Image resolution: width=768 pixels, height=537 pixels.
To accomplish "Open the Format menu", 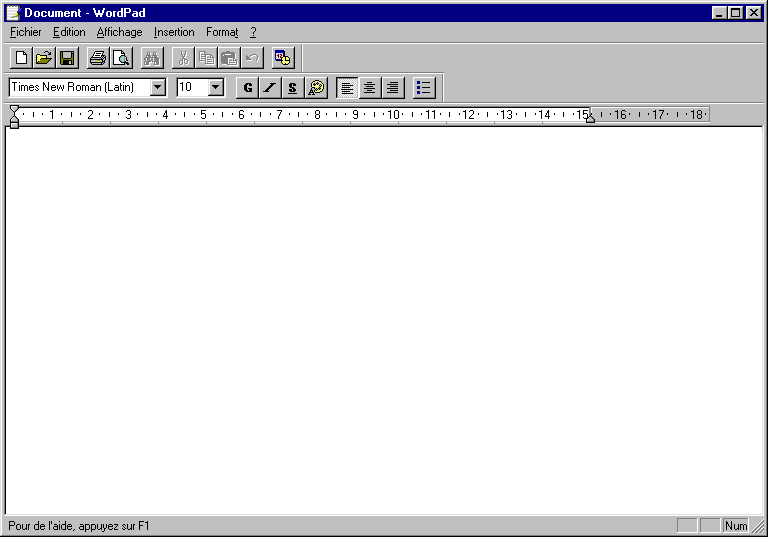I will tap(222, 32).
